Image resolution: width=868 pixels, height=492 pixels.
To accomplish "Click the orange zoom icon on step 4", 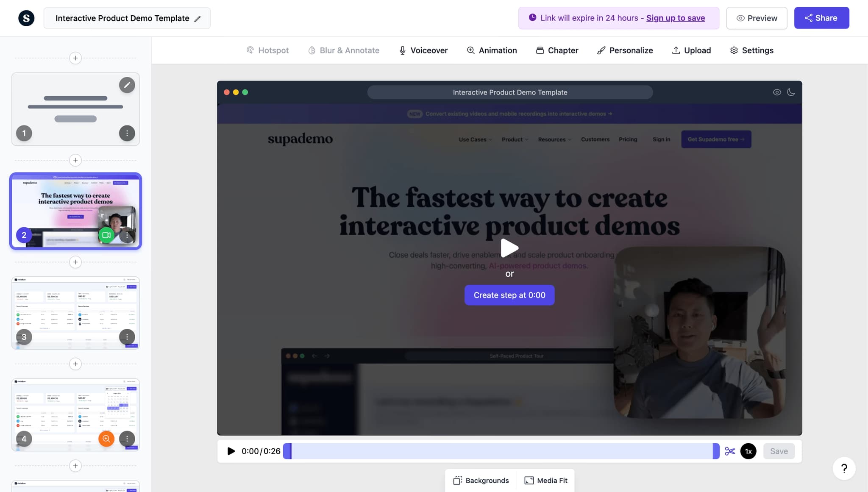I will [x=106, y=439].
